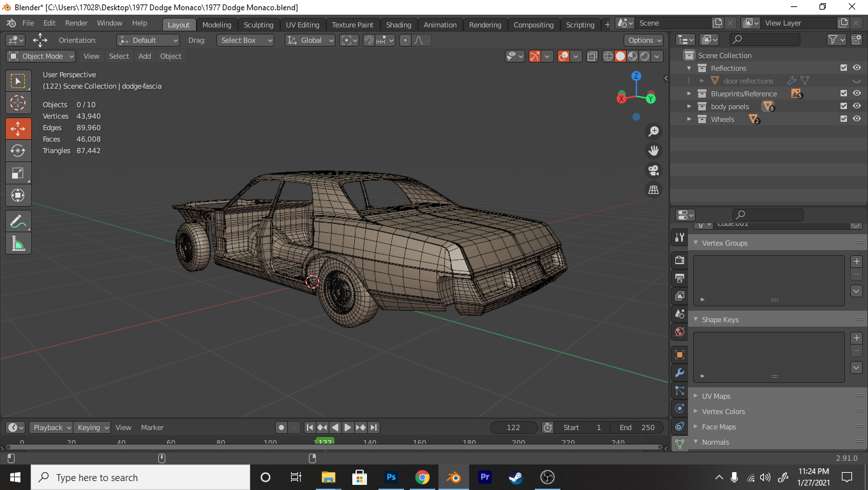This screenshot has height=490, width=868.
Task: Expand the Wheels collection
Action: click(x=689, y=119)
